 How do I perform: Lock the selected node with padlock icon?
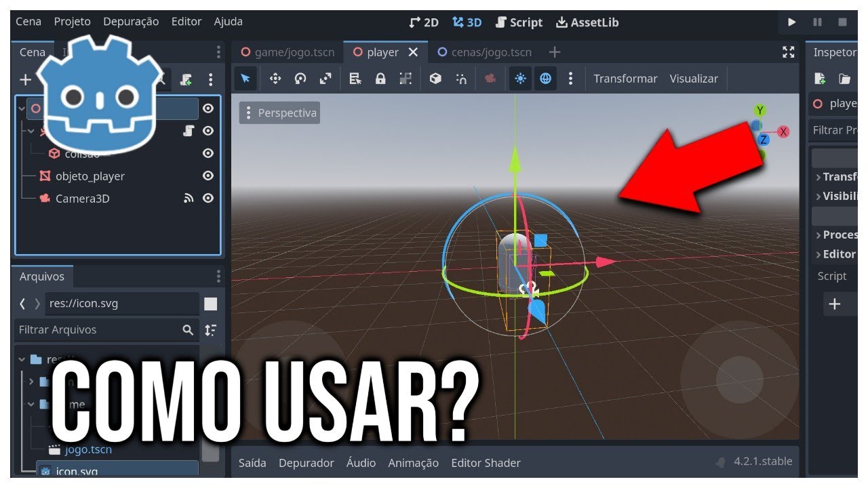click(380, 79)
